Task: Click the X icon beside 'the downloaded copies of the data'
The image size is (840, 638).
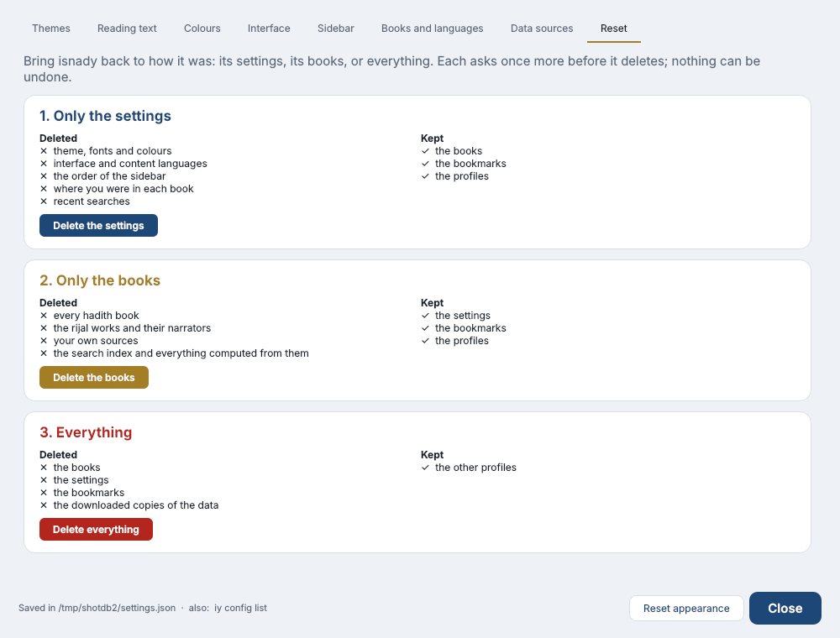Action: pyautogui.click(x=44, y=505)
